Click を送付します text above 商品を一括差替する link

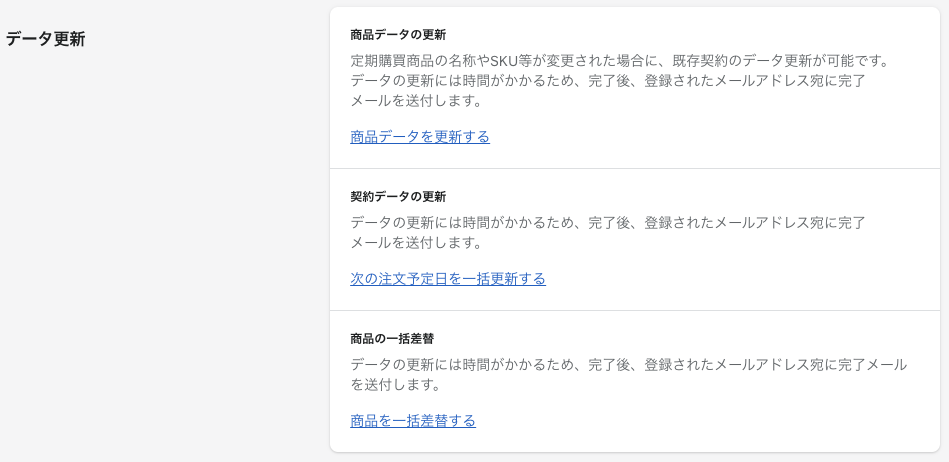[x=396, y=385]
